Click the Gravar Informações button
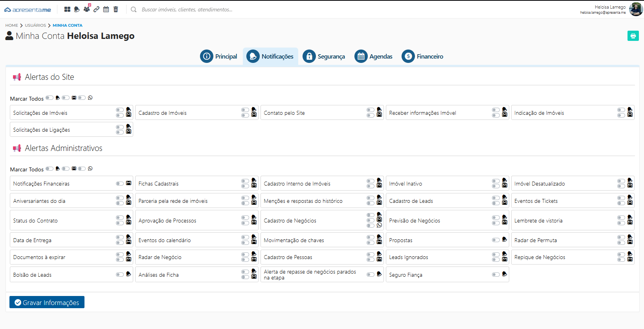Image resolution: width=644 pixels, height=329 pixels. pyautogui.click(x=47, y=302)
